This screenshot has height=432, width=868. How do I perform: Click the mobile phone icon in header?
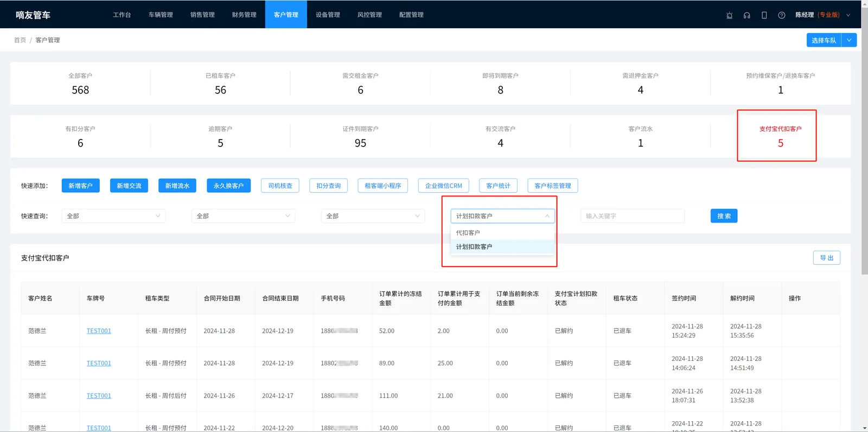764,15
